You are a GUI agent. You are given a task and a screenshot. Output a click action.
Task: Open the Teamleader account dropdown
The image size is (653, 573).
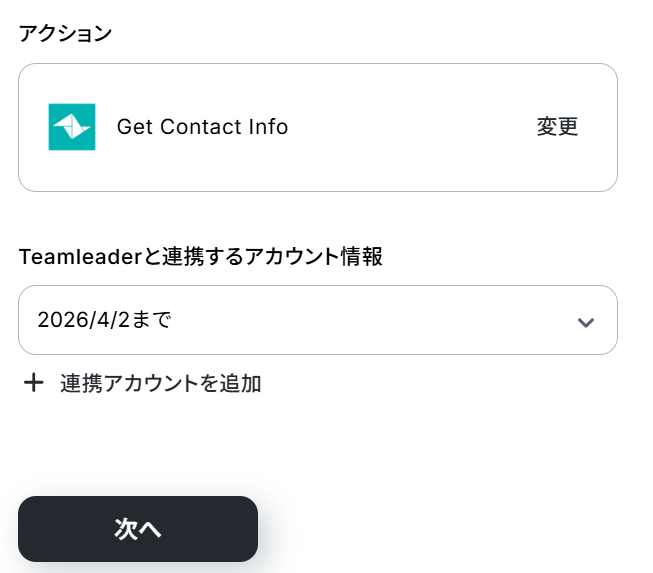(x=317, y=320)
